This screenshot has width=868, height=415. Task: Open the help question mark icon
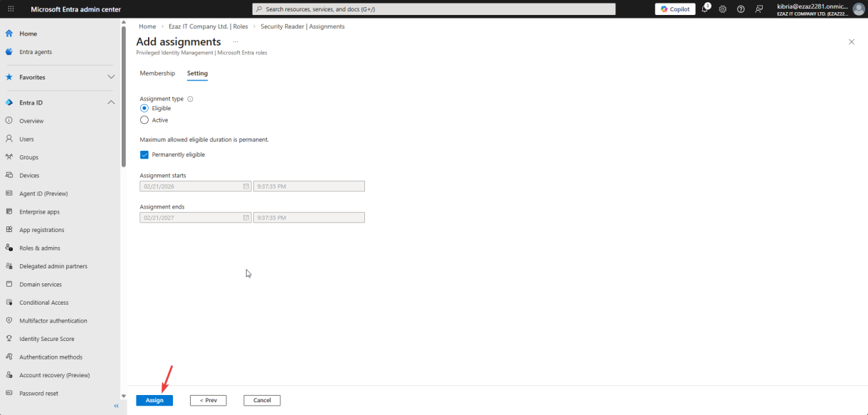pyautogui.click(x=741, y=9)
